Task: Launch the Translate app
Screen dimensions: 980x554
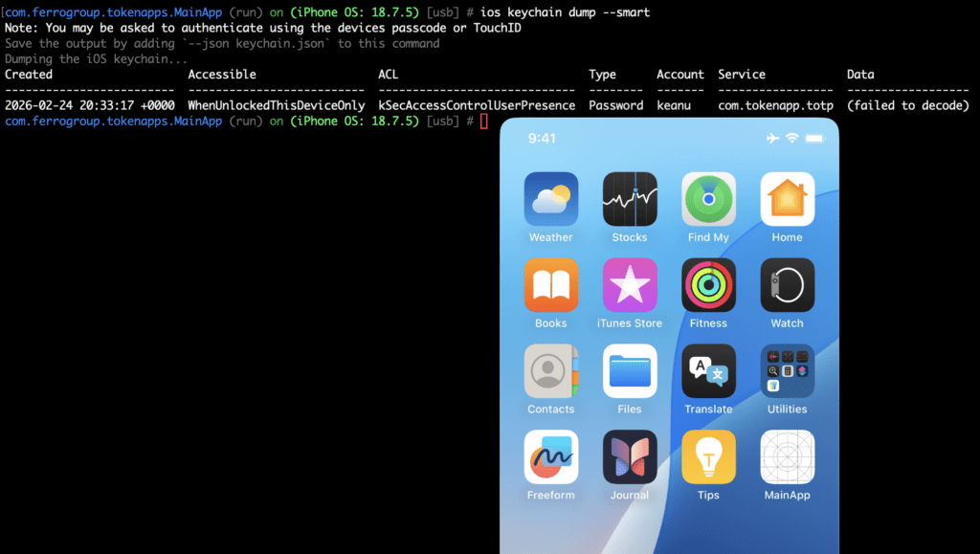Action: click(x=708, y=371)
